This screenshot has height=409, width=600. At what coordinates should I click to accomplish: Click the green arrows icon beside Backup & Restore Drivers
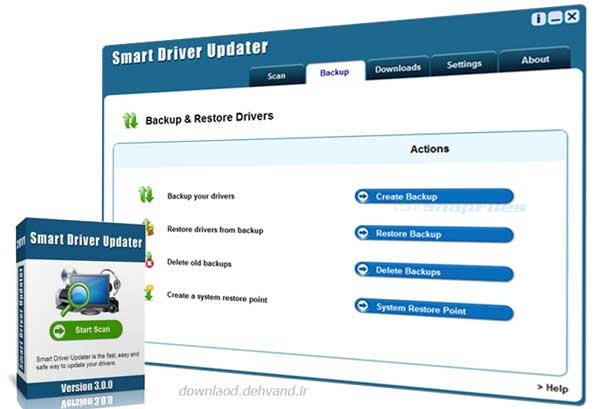pos(130,121)
